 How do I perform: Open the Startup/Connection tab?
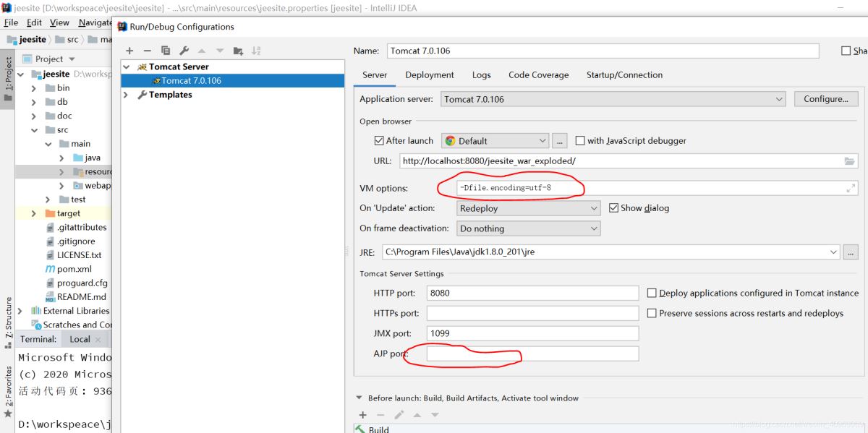624,75
